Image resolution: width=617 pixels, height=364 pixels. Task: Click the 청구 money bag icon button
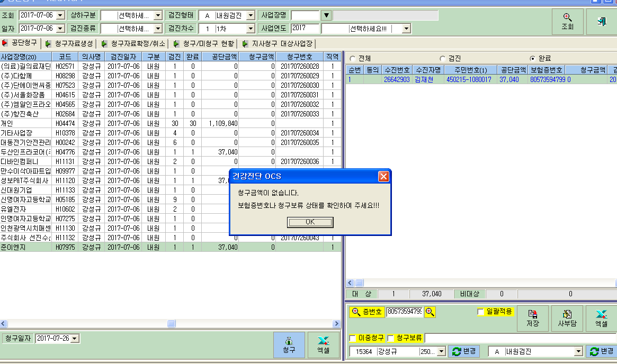(x=289, y=345)
